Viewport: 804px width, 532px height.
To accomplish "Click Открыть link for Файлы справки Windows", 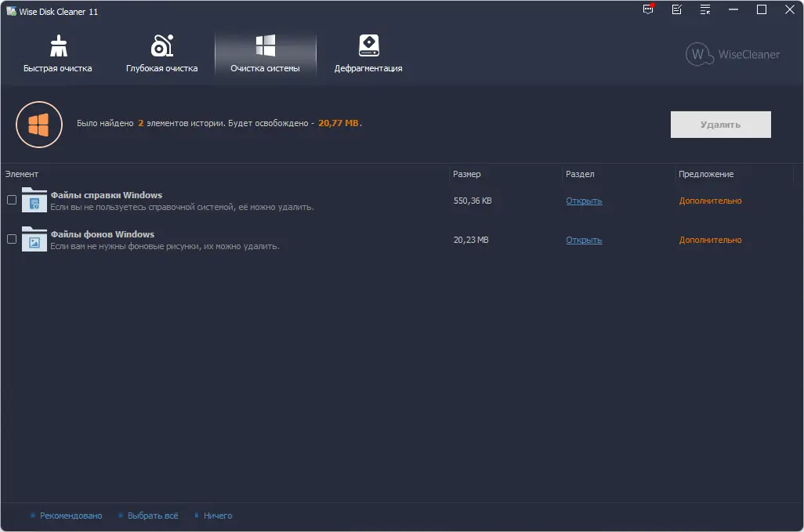I will (x=584, y=201).
